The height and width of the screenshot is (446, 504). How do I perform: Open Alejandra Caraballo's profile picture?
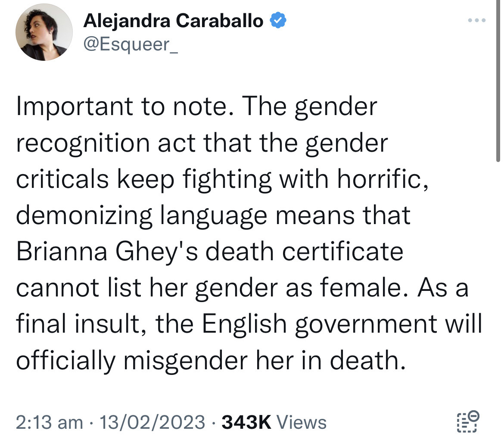pyautogui.click(x=44, y=32)
